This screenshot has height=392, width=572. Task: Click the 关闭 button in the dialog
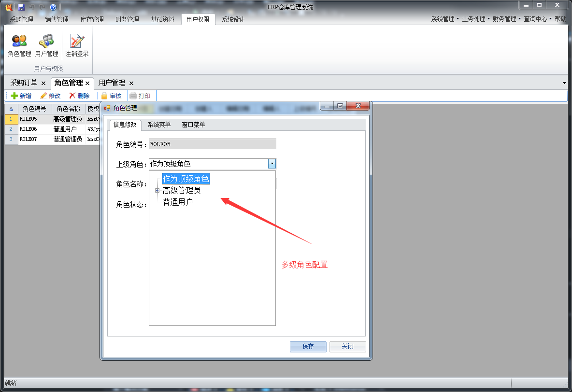point(347,347)
